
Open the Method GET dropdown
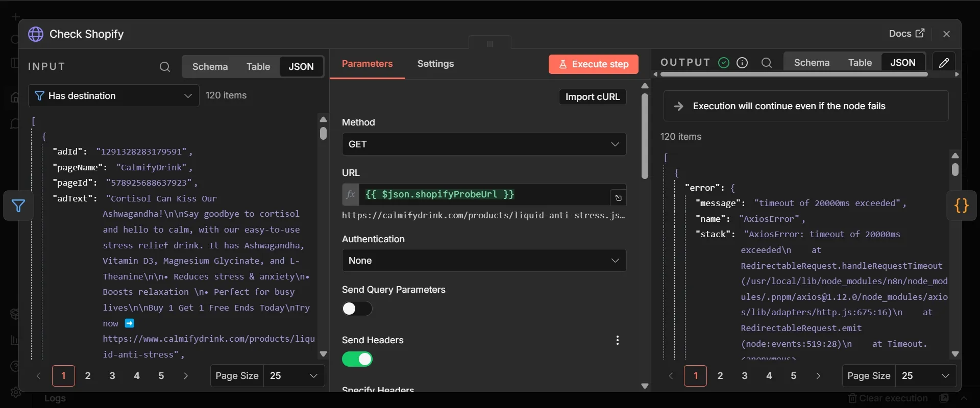[x=484, y=144]
